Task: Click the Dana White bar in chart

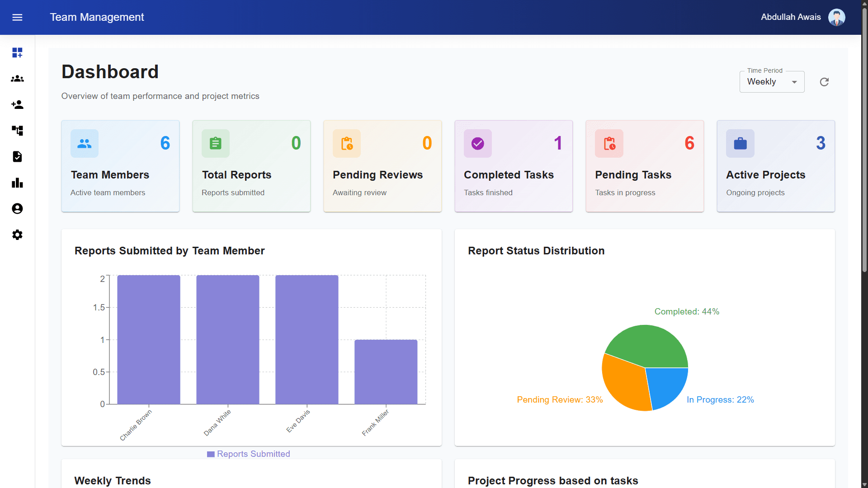Action: [x=228, y=339]
